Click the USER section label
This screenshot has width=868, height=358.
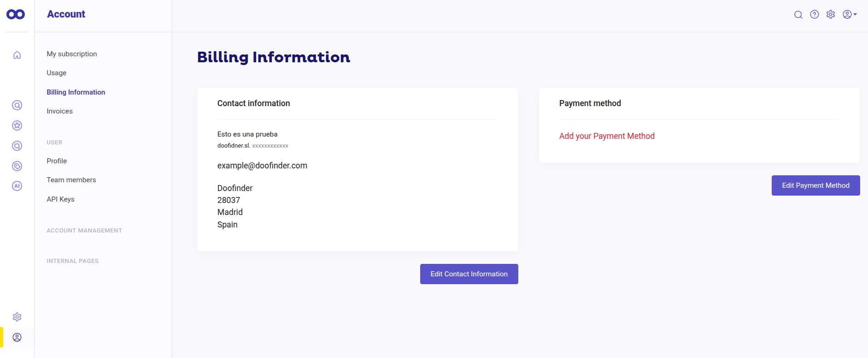click(x=54, y=143)
